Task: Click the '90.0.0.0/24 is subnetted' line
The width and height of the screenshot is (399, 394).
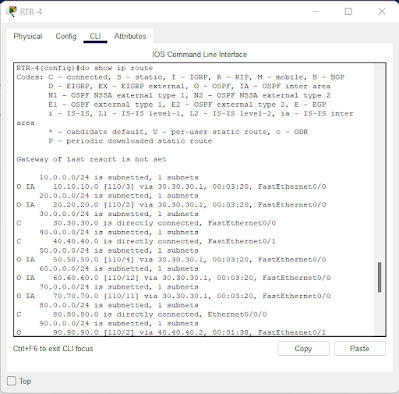Action: [x=119, y=323]
